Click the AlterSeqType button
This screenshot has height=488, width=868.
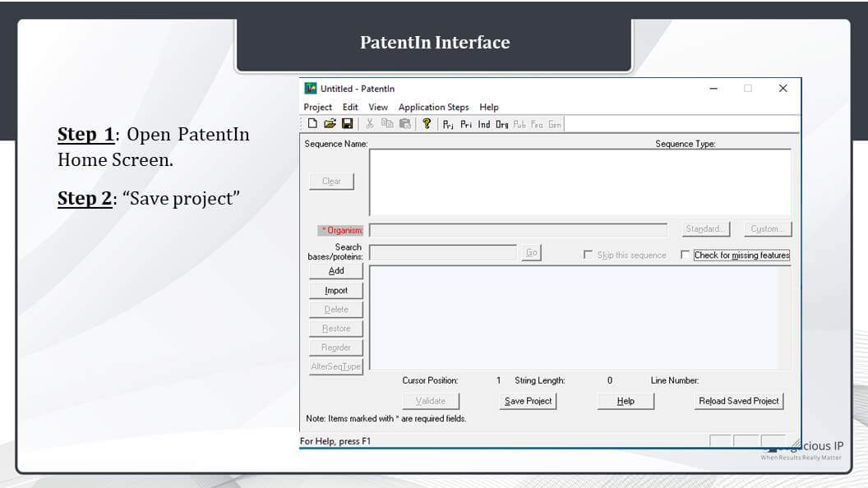coord(336,366)
